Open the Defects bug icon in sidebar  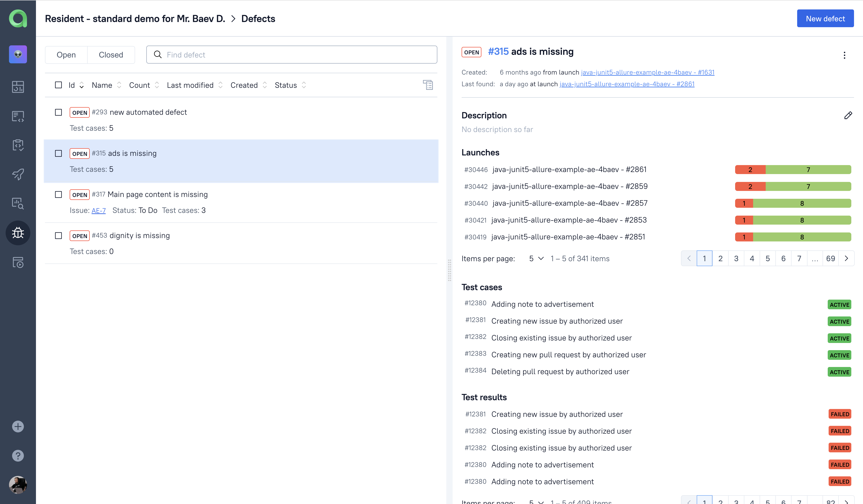point(18,233)
